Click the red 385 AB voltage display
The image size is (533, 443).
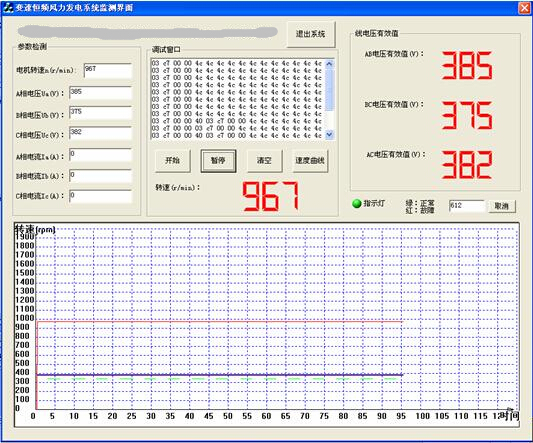coord(467,65)
